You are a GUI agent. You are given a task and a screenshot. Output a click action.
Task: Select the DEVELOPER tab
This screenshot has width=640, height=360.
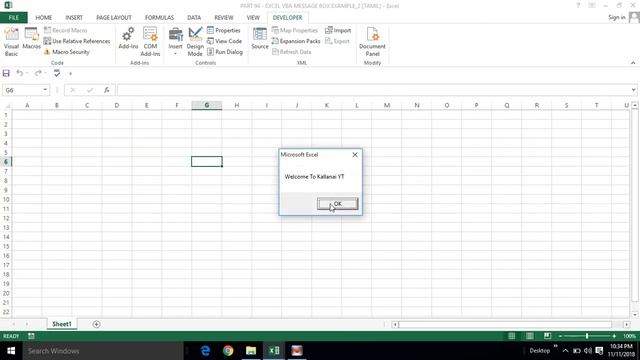(287, 18)
